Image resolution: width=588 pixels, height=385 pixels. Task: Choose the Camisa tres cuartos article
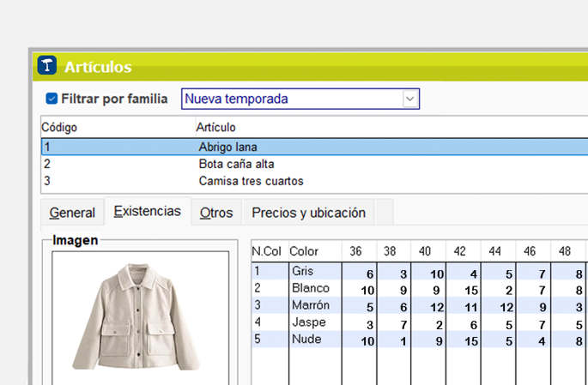click(x=251, y=181)
